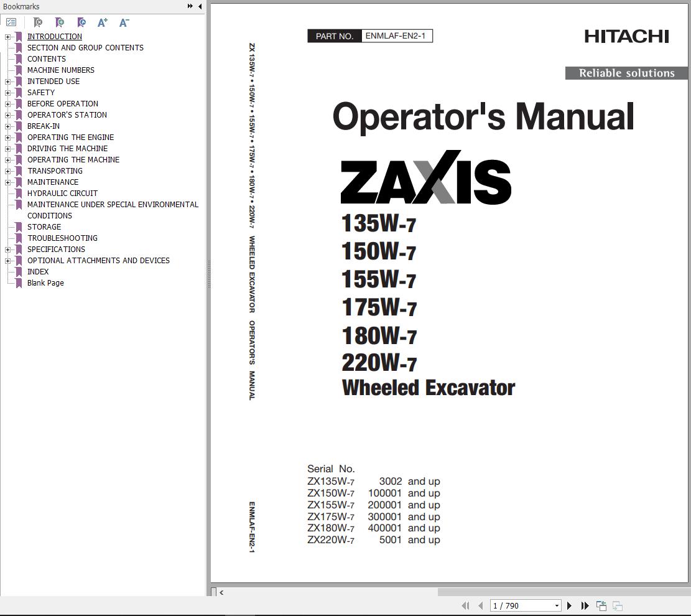The height and width of the screenshot is (616, 691).
Task: Open OPERATING THE MACHINE bookmark
Action: coord(73,160)
